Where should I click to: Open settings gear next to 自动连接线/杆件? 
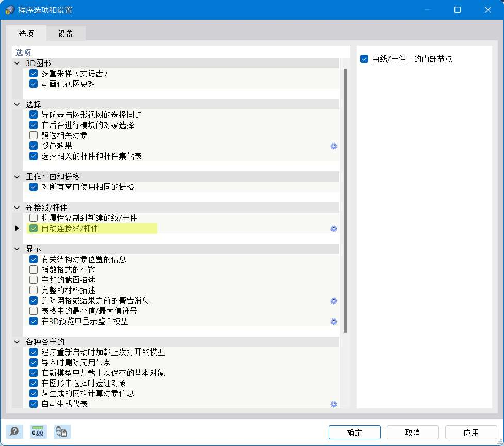pyautogui.click(x=333, y=229)
